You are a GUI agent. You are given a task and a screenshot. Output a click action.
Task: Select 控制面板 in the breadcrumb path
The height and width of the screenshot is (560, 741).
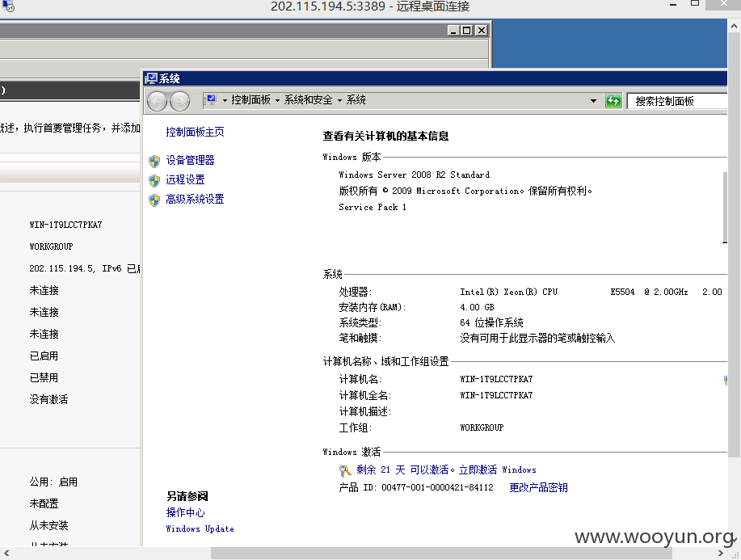click(x=251, y=99)
